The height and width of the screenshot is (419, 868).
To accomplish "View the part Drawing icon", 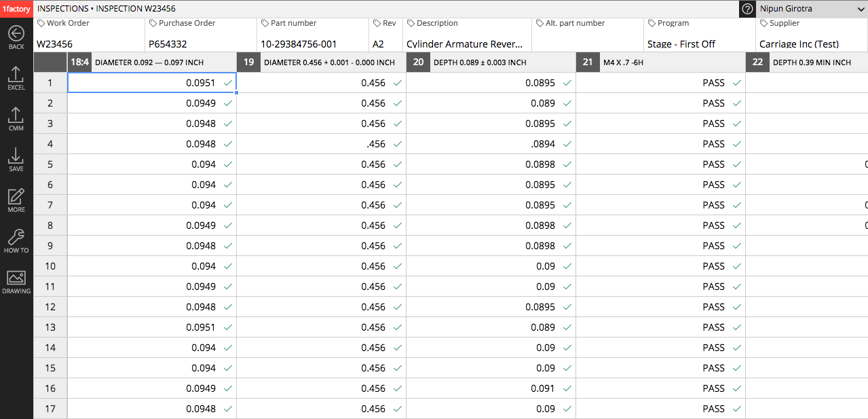I will [16, 278].
